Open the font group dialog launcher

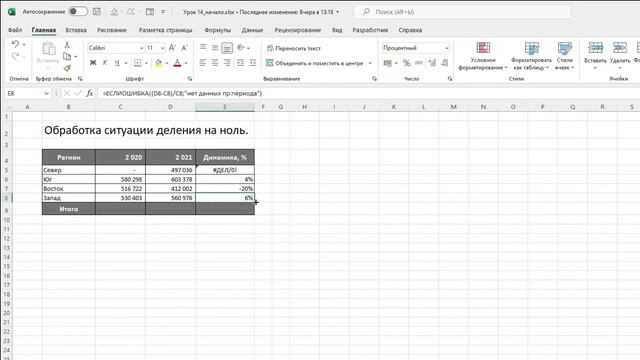click(190, 78)
